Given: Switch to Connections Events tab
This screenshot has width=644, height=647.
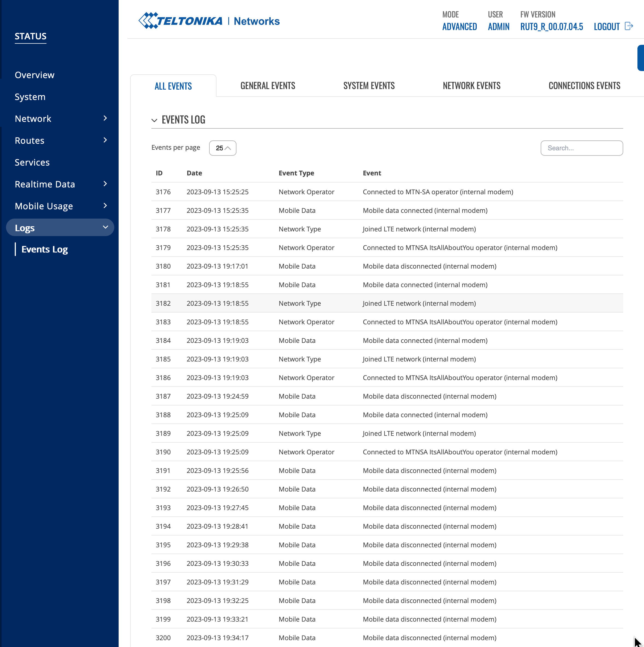Looking at the screenshot, I should click(584, 86).
